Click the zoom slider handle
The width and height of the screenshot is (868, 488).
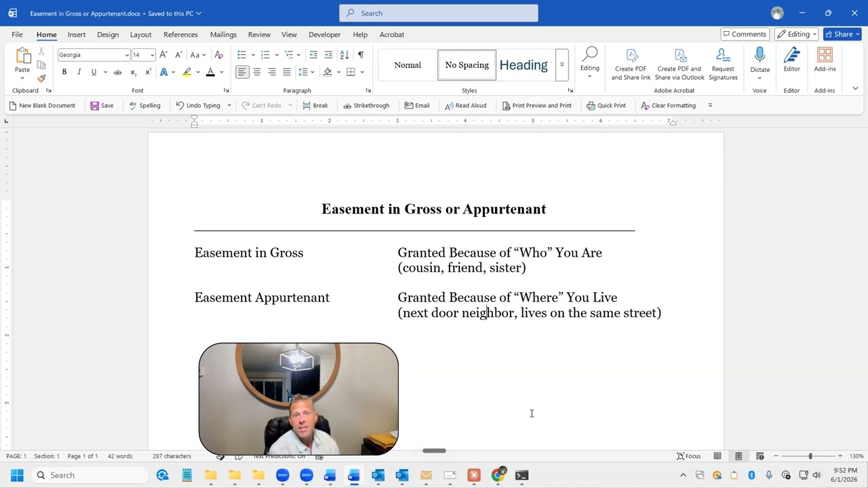click(810, 456)
